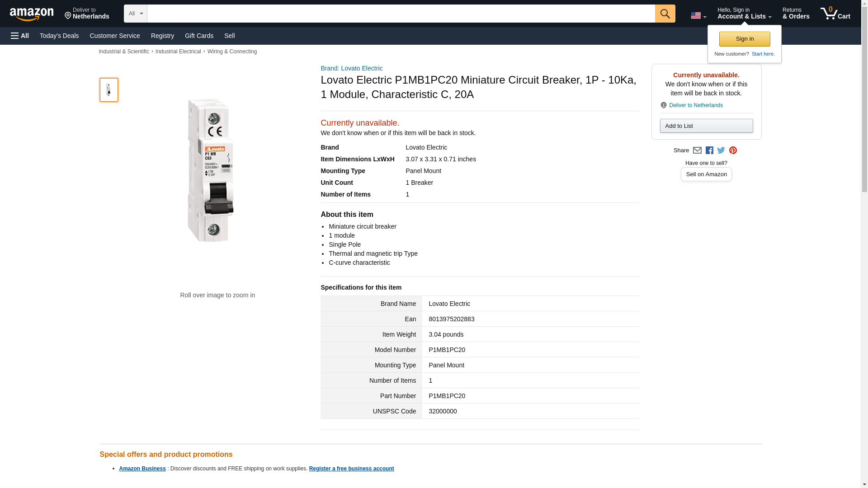Select the circuit breaker thumbnail image
The image size is (868, 488).
coord(109,89)
